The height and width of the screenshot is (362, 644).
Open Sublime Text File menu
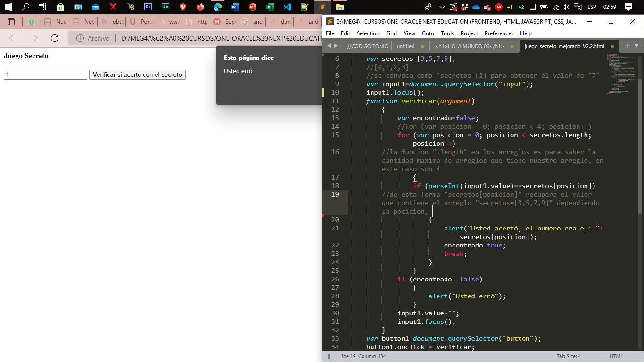click(330, 33)
